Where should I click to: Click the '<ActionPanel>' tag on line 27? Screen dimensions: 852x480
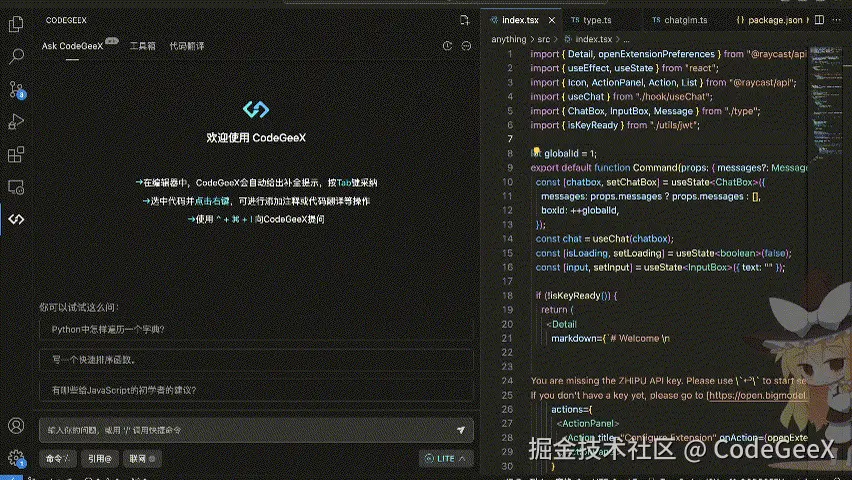588,423
